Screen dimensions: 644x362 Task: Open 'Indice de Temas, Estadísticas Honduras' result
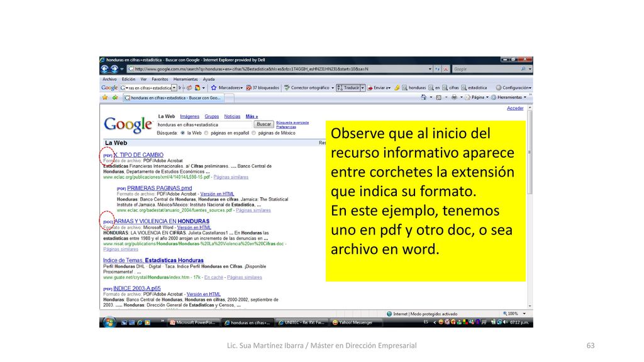(153, 260)
